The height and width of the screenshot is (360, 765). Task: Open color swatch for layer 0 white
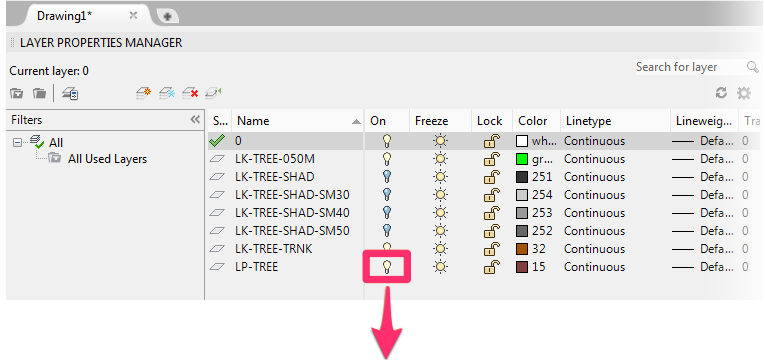point(522,141)
